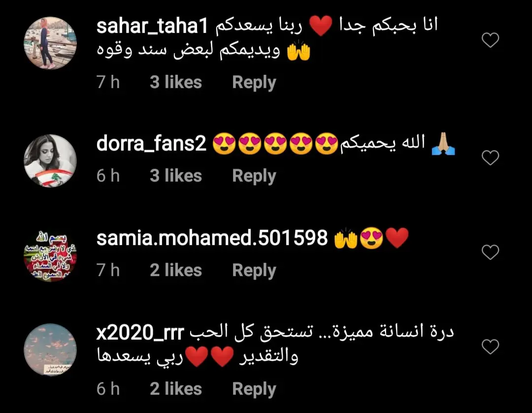Open the dorra_fans2 username link

(x=151, y=143)
